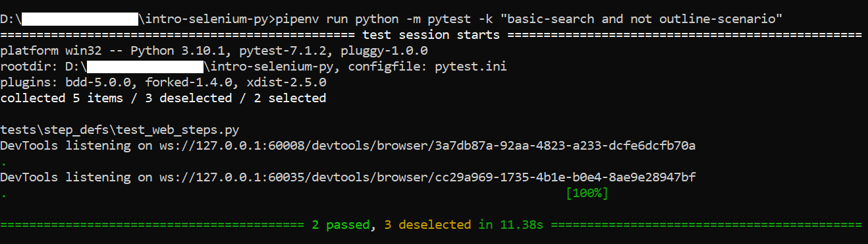This screenshot has width=868, height=244.
Task: Click the pipenv run python command text
Action: tap(520, 18)
